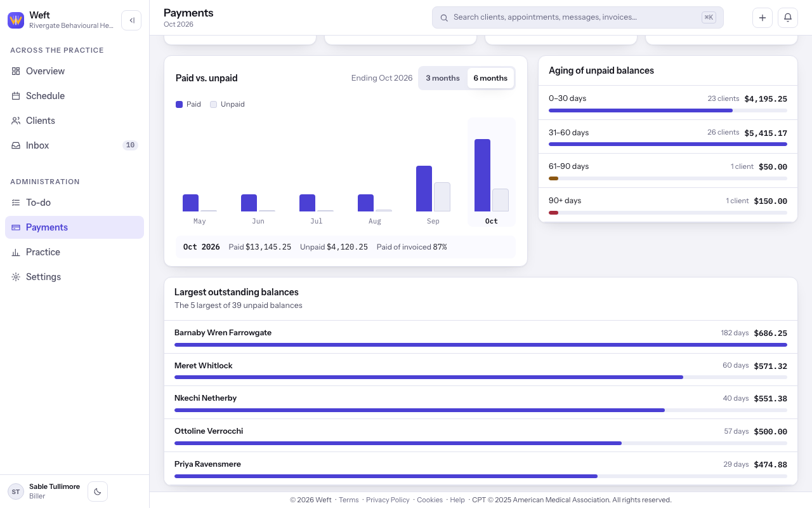Click the ST user avatar
The width and height of the screenshot is (812, 508).
coord(16,491)
